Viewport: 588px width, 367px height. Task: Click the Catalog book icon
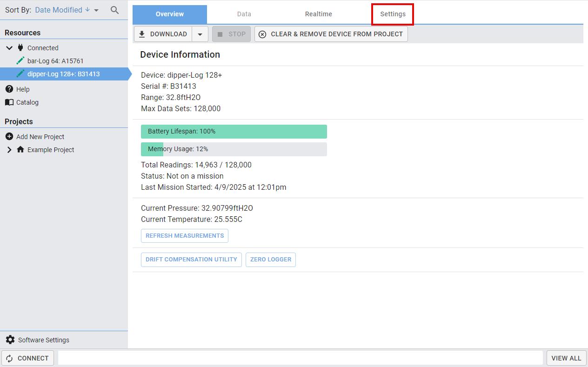pyautogui.click(x=9, y=102)
